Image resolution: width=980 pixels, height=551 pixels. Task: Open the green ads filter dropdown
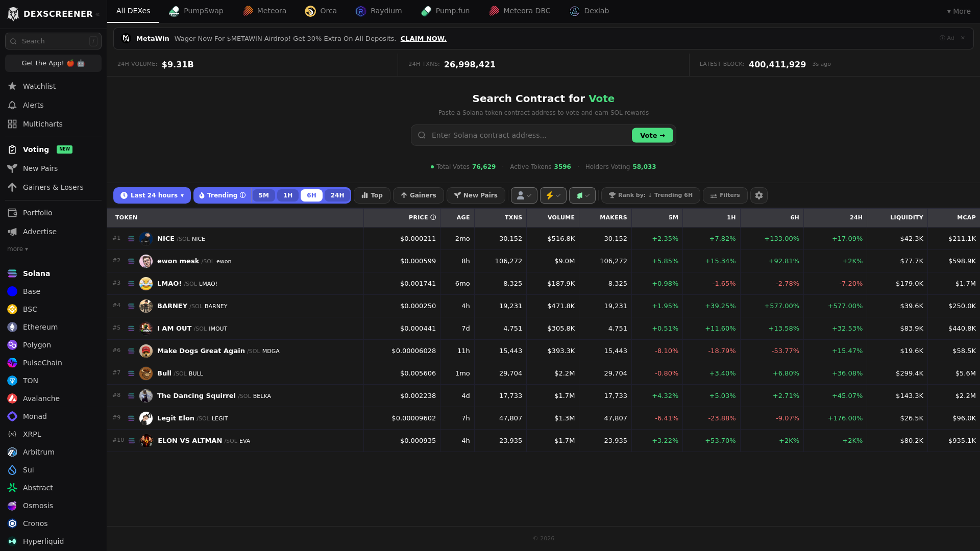coord(582,195)
